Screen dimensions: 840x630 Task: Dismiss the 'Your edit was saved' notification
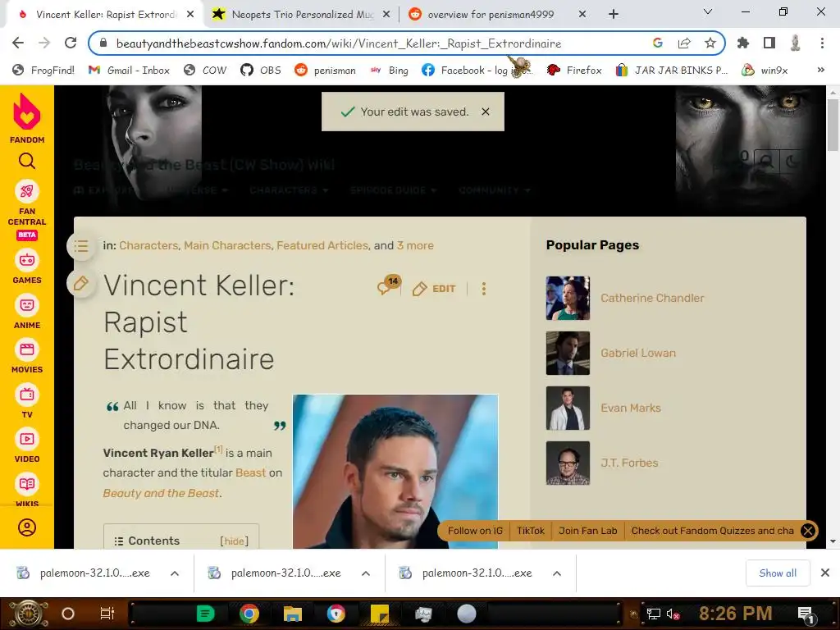[486, 112]
